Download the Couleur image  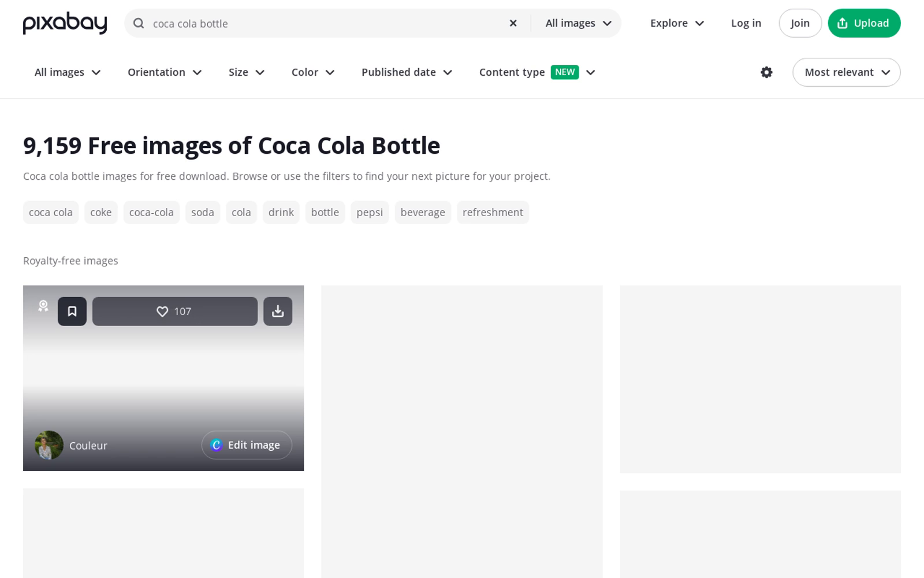pyautogui.click(x=278, y=312)
